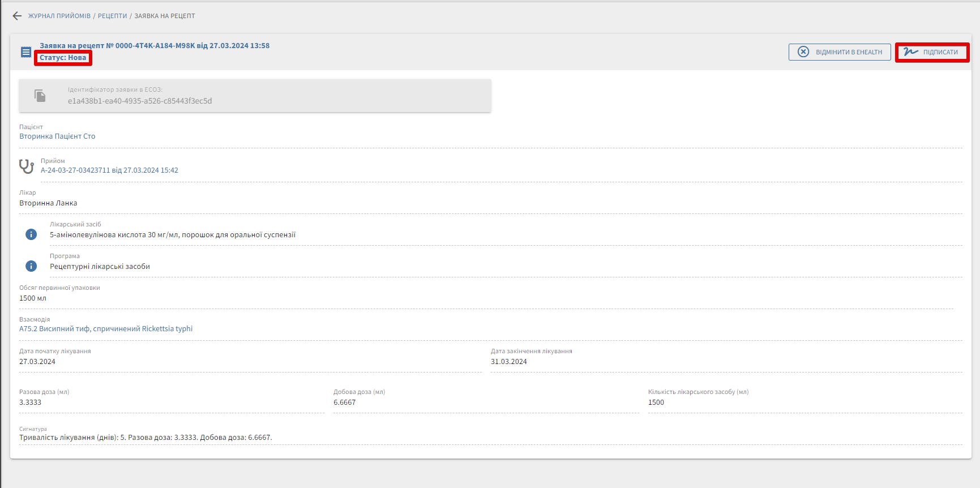Click the Статус: Нова label
The height and width of the screenshot is (488, 980).
tap(63, 58)
